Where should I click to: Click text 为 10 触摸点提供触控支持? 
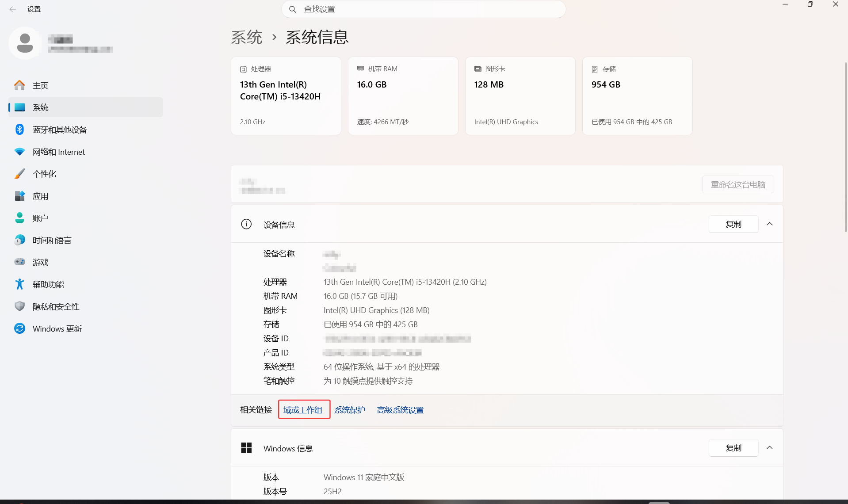(x=368, y=381)
